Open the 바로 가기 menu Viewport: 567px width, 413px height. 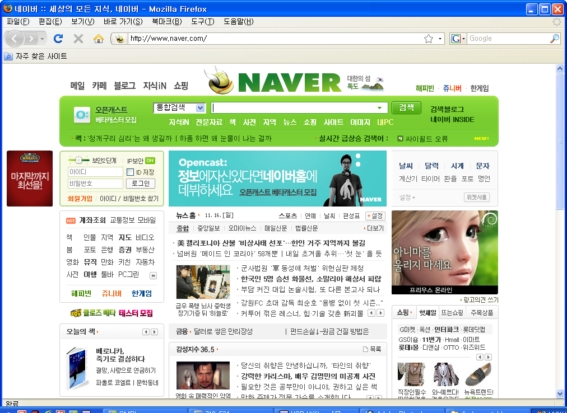click(x=123, y=22)
